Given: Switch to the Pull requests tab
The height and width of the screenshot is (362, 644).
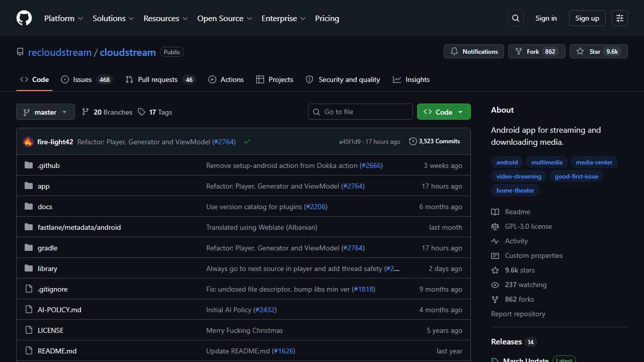Looking at the screenshot, I should point(160,79).
